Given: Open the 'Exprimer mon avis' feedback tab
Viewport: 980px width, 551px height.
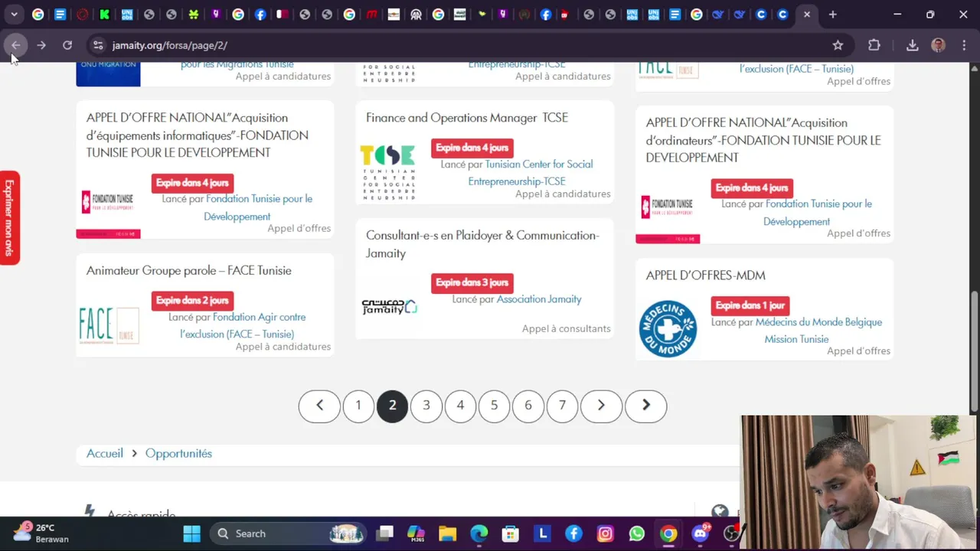Looking at the screenshot, I should [9, 218].
